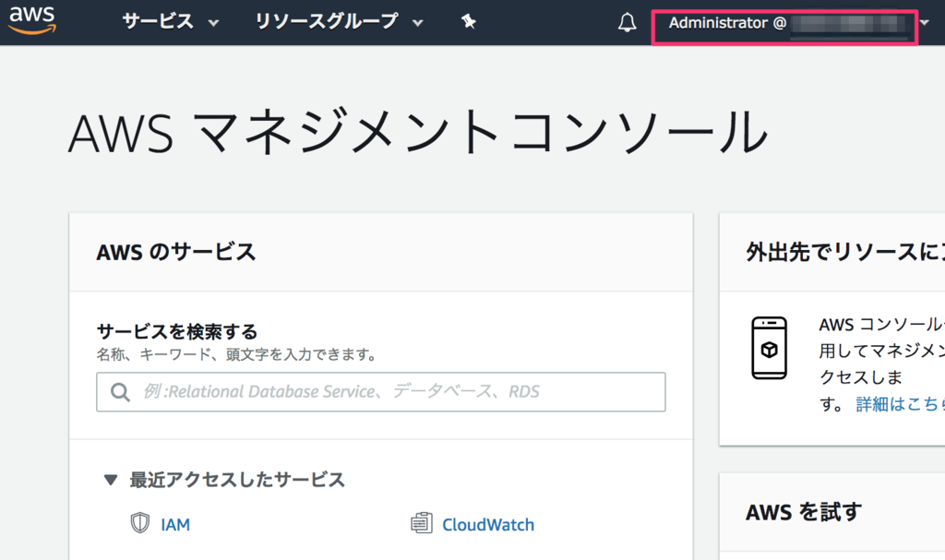The width and height of the screenshot is (945, 560).
Task: Click the search magnifier icon
Action: coord(120,391)
